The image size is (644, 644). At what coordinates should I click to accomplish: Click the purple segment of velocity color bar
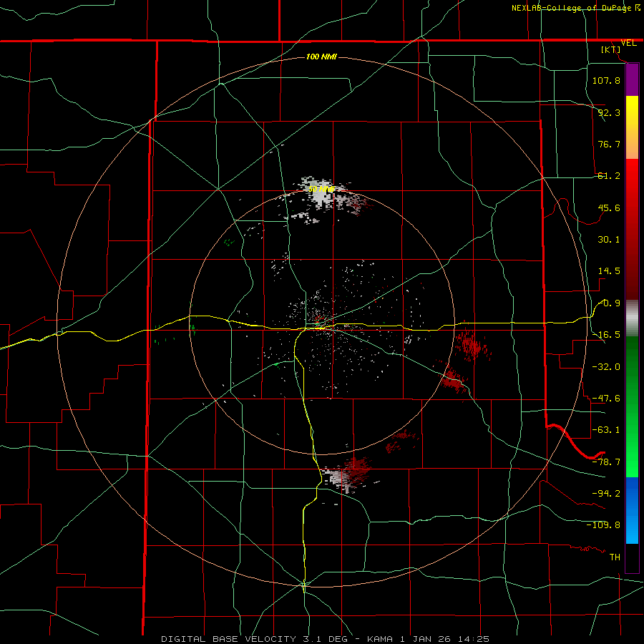632,79
